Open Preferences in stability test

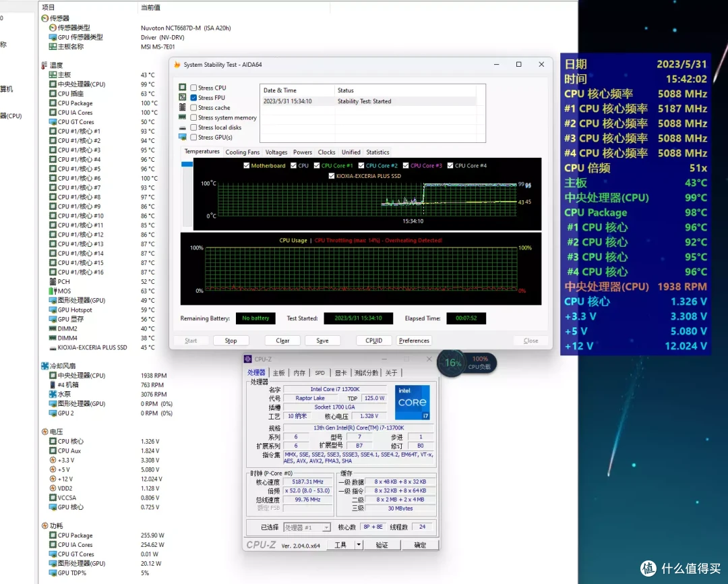pos(414,341)
